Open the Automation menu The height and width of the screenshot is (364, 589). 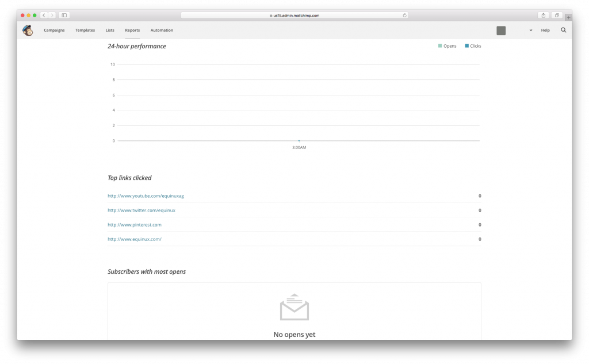pos(162,30)
